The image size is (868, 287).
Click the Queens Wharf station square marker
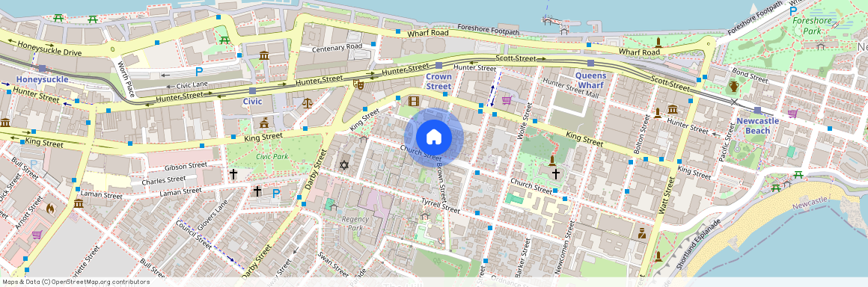pyautogui.click(x=590, y=63)
